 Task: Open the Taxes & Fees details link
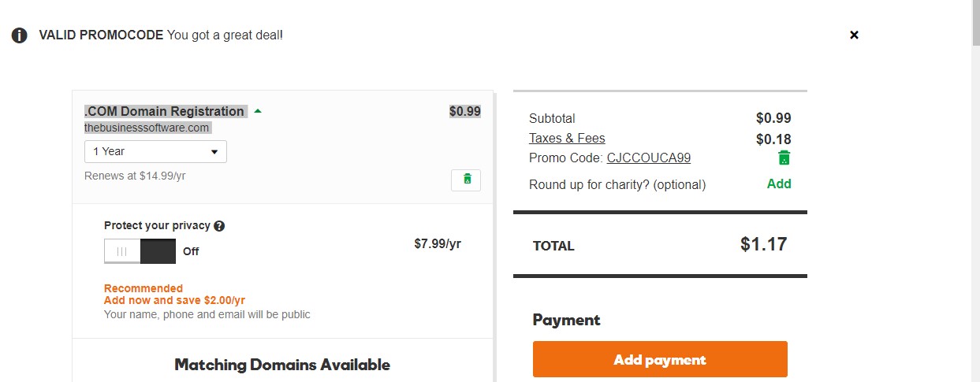(x=567, y=138)
